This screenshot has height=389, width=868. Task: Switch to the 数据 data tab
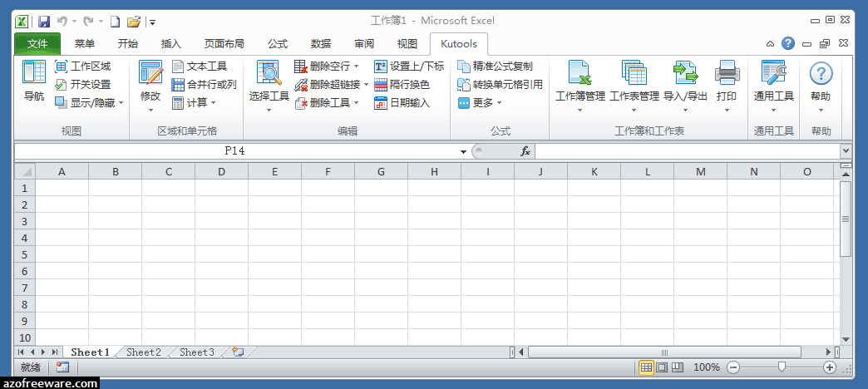(x=321, y=44)
